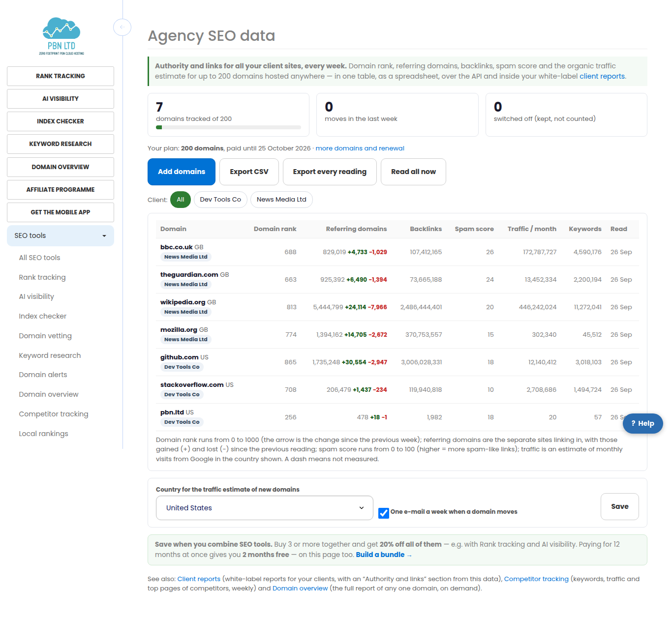This screenshot has height=617, width=672.
Task: Open the stackoverflow.com domain
Action: coord(192,385)
